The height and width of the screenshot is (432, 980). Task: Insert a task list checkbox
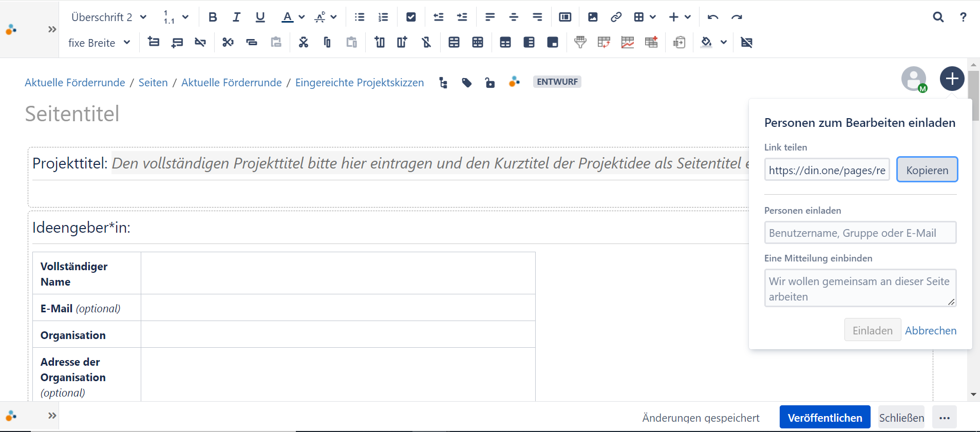411,17
